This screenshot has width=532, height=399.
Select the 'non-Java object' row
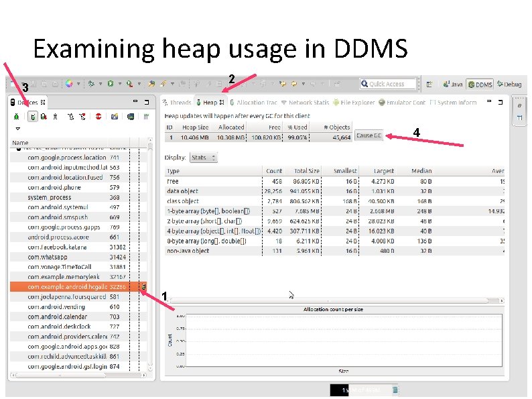334,251
